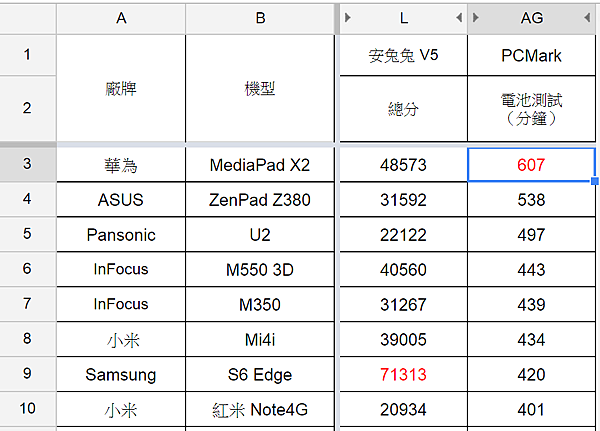Click the PCMark cell
This screenshot has width=600, height=431.
(532, 55)
